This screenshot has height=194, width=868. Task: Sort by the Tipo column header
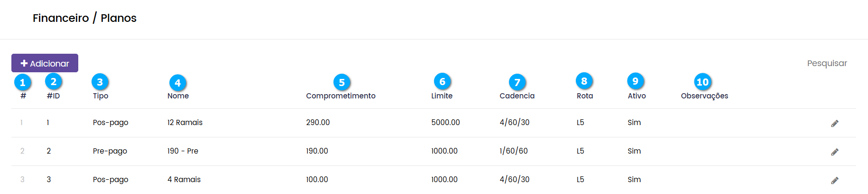pos(101,96)
